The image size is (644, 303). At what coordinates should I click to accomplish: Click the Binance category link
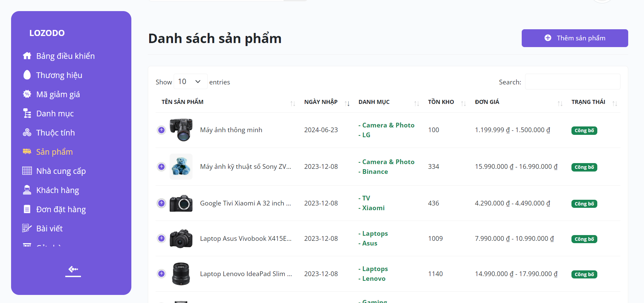373,172
